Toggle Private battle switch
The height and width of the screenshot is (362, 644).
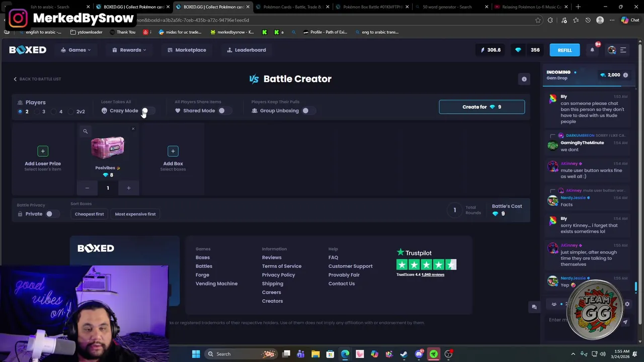(x=52, y=214)
